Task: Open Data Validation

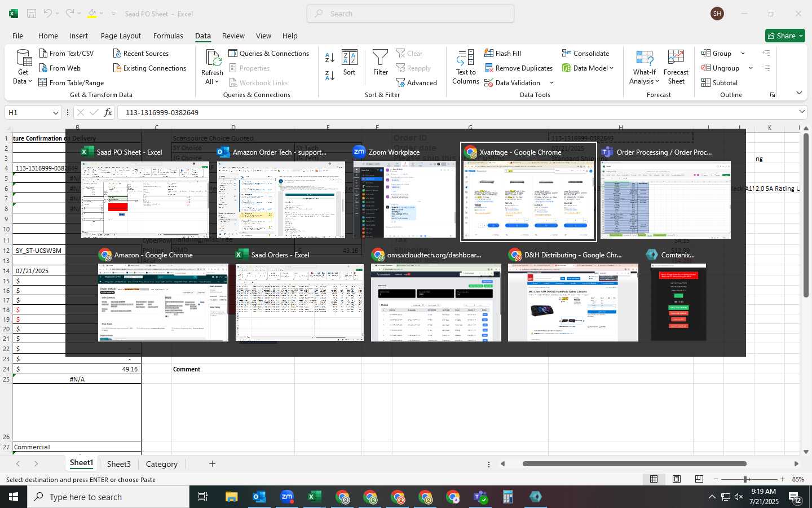Action: click(512, 82)
